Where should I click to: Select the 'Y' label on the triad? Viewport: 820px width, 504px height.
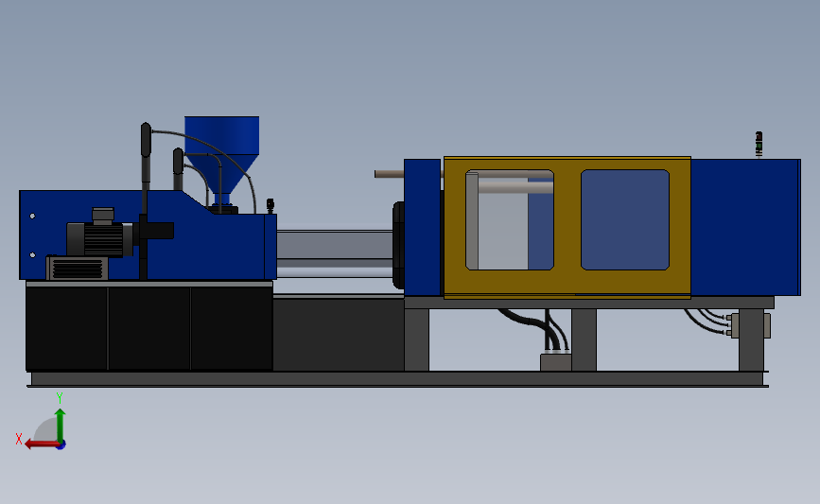click(59, 398)
